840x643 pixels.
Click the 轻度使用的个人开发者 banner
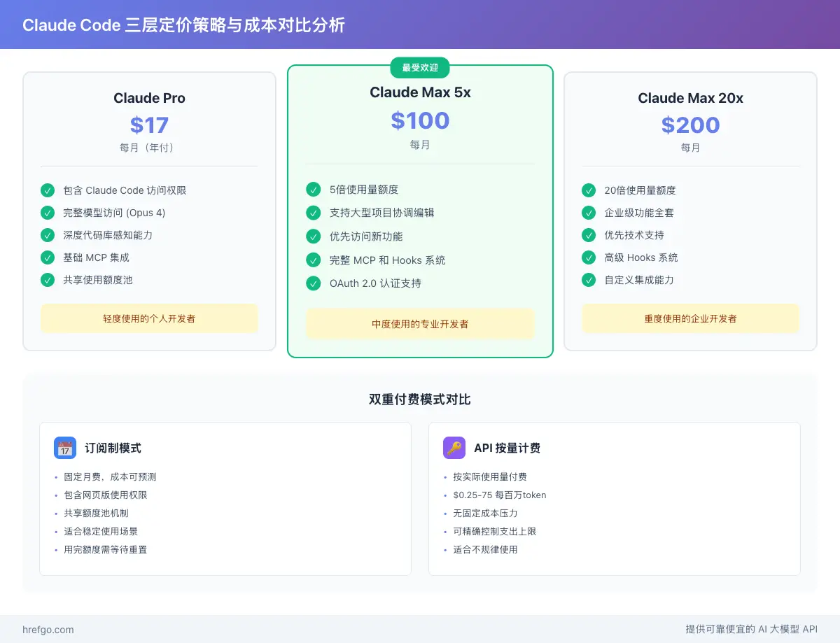pos(149,318)
